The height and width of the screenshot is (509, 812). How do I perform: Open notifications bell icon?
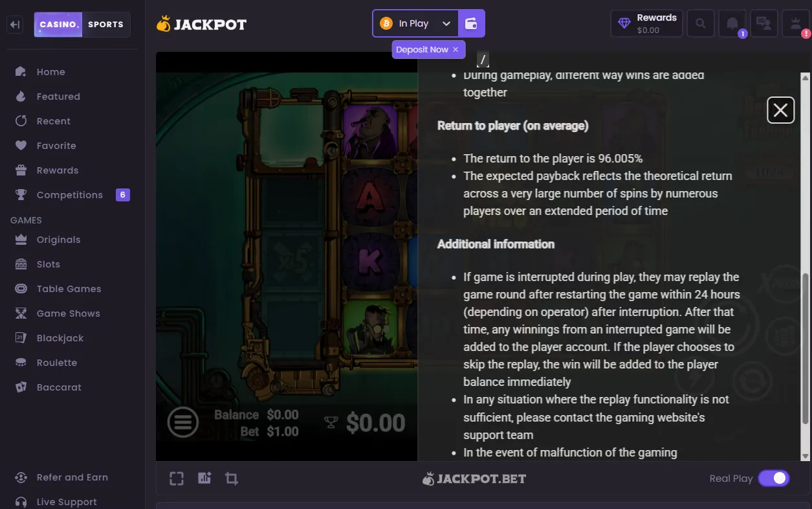tap(732, 24)
